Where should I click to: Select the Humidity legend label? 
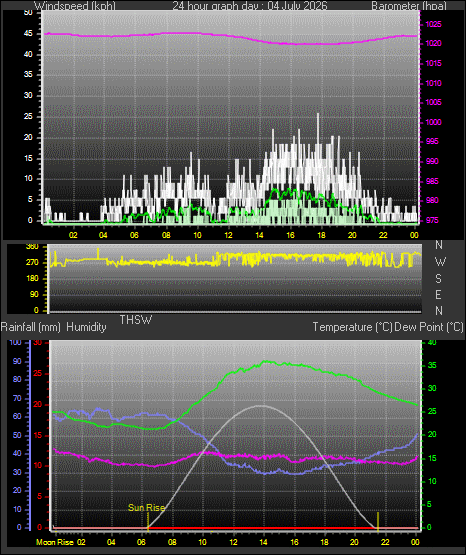click(x=86, y=327)
